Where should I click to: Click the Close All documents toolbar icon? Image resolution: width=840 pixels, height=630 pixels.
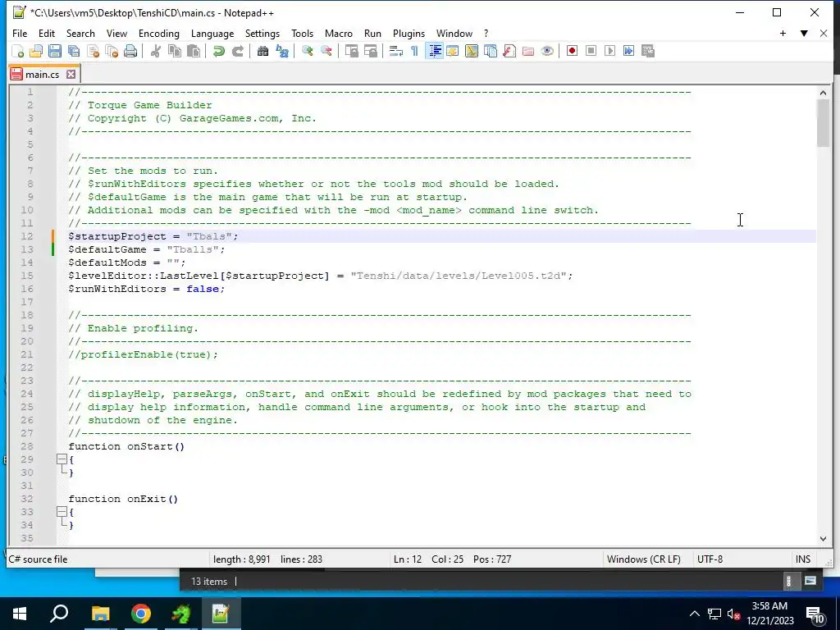[x=112, y=51]
